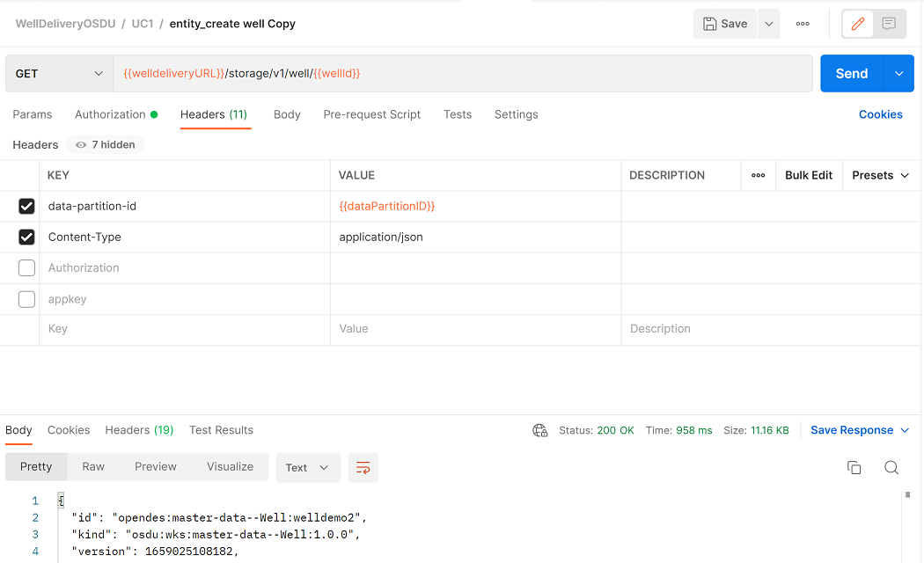Screen dimensions: 924x563
Task: Copy the response with the copy icon
Action: point(854,468)
